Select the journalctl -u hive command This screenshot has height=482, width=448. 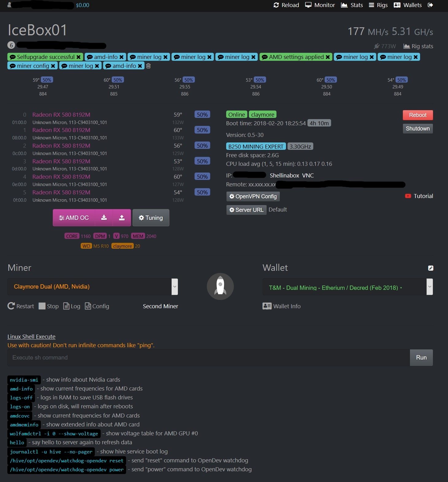51,452
